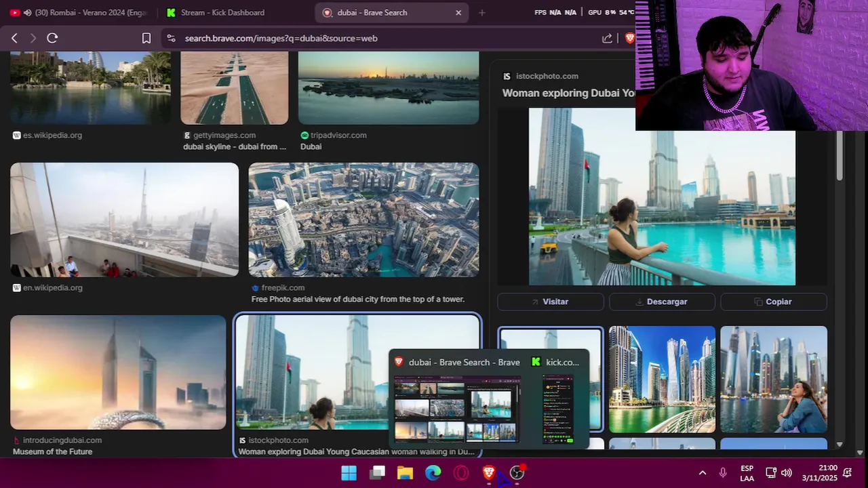Open the es.wikipedia.org result link
The width and height of the screenshot is (868, 488).
click(x=52, y=135)
